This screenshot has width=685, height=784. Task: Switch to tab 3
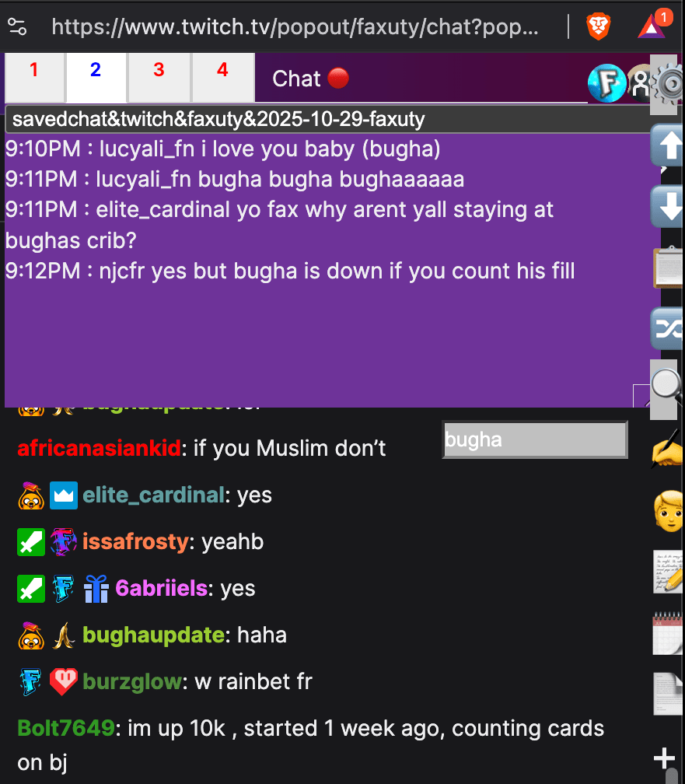[159, 78]
